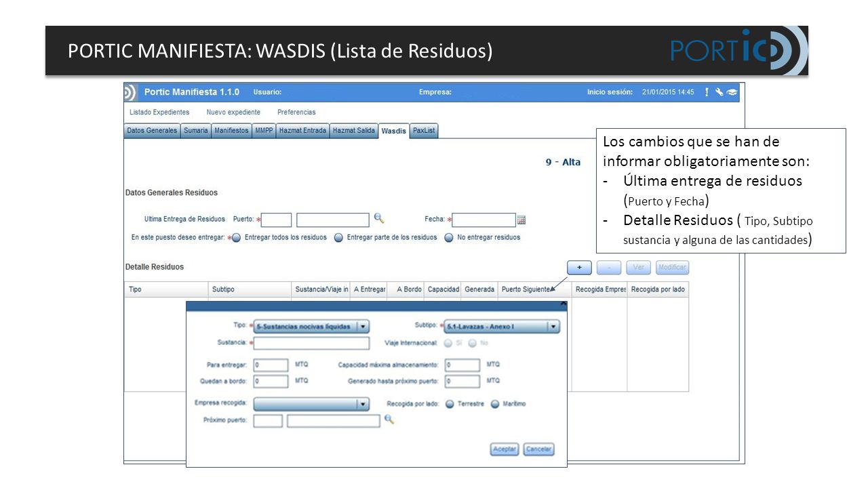Viewport: 868px width, 488px height.
Task: Open calendar picker next to Fecha field
Action: tap(521, 220)
